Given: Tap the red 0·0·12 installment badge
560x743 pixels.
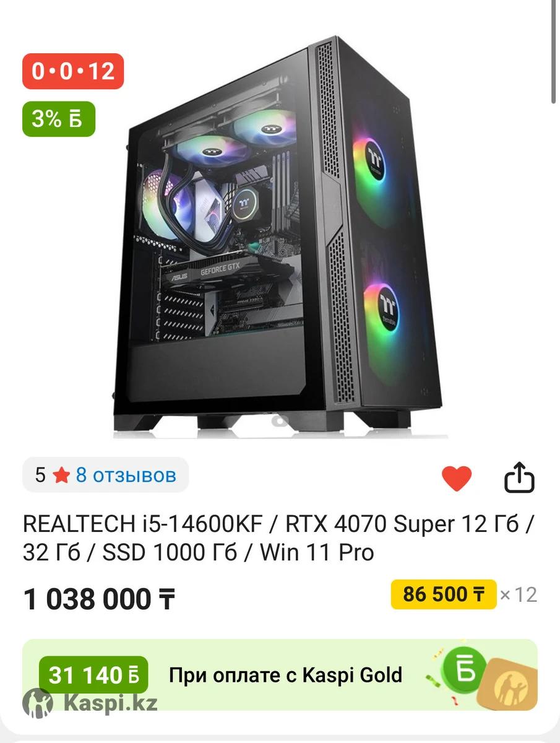Looking at the screenshot, I should pyautogui.click(x=73, y=71).
